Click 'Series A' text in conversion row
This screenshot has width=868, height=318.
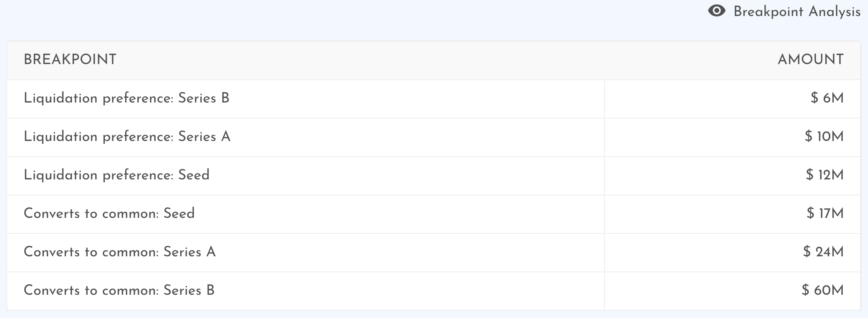[x=190, y=252]
